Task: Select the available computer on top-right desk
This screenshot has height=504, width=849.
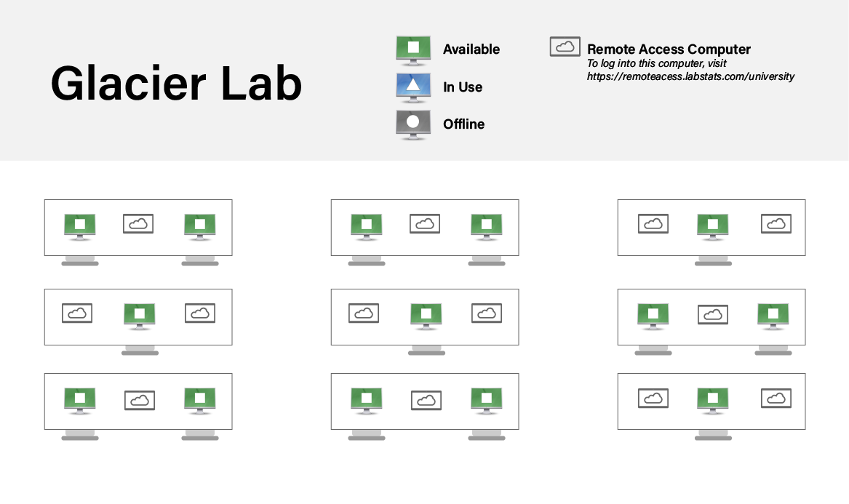Action: coord(713,227)
